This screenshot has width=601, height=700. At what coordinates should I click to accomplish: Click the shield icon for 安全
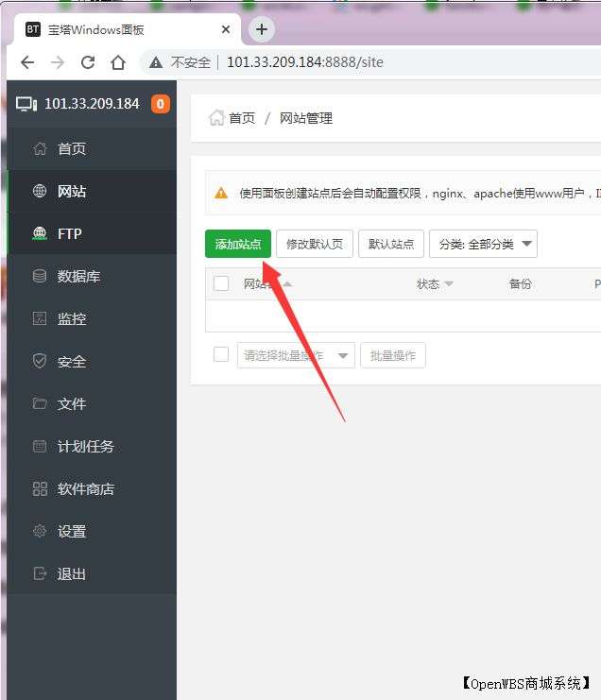click(x=40, y=362)
